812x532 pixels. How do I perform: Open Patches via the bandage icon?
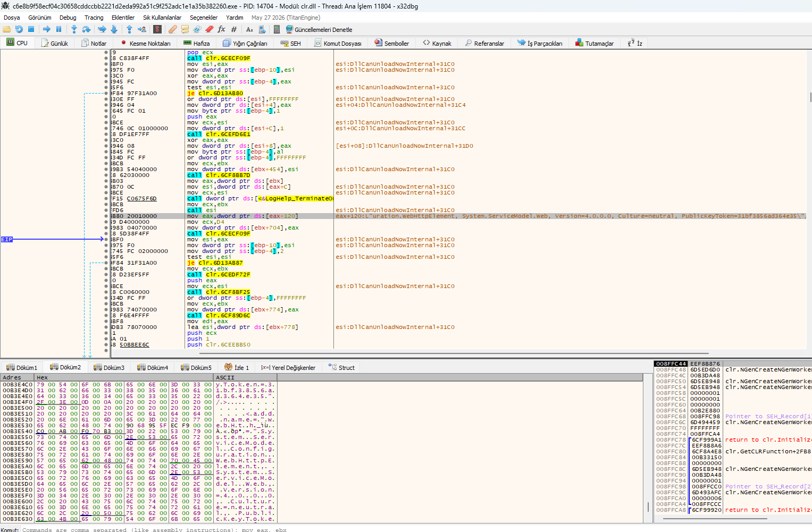[x=173, y=29]
